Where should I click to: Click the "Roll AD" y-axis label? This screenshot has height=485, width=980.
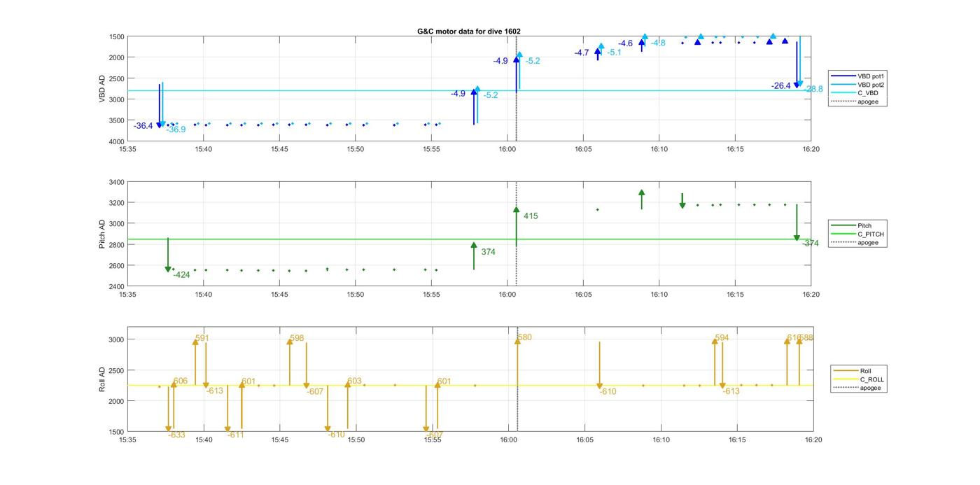pos(102,379)
